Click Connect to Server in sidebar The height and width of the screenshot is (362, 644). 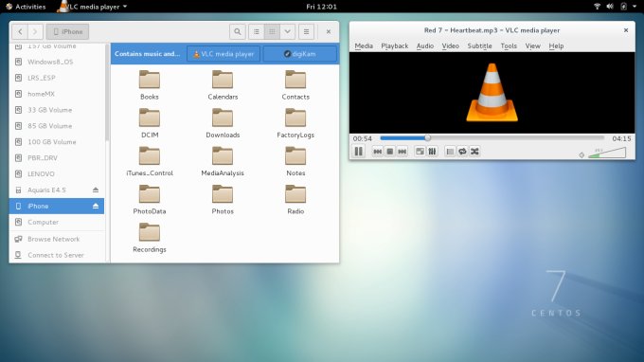point(57,255)
